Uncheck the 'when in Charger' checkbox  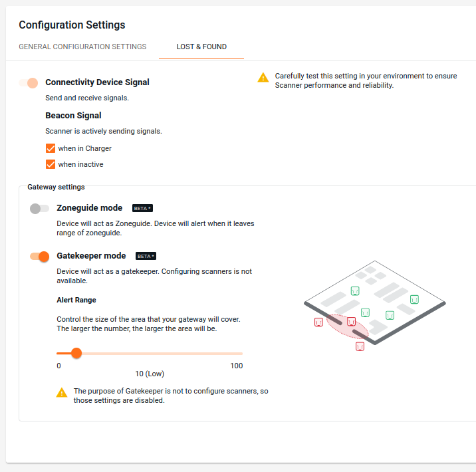tap(51, 148)
